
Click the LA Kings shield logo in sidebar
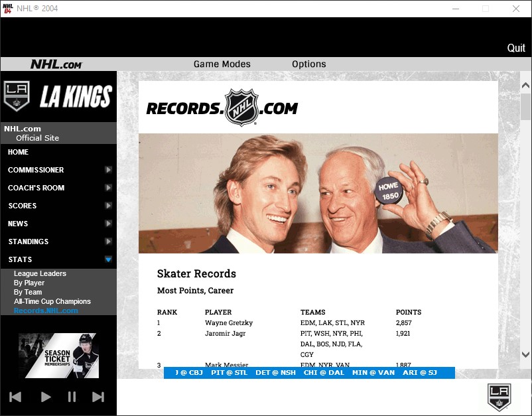pos(17,96)
